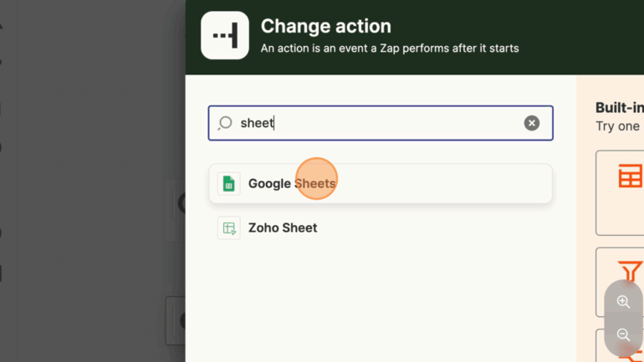Click empty right side of Google Sheets row
Screen dimensions: 644x362
pyautogui.click(x=452, y=184)
